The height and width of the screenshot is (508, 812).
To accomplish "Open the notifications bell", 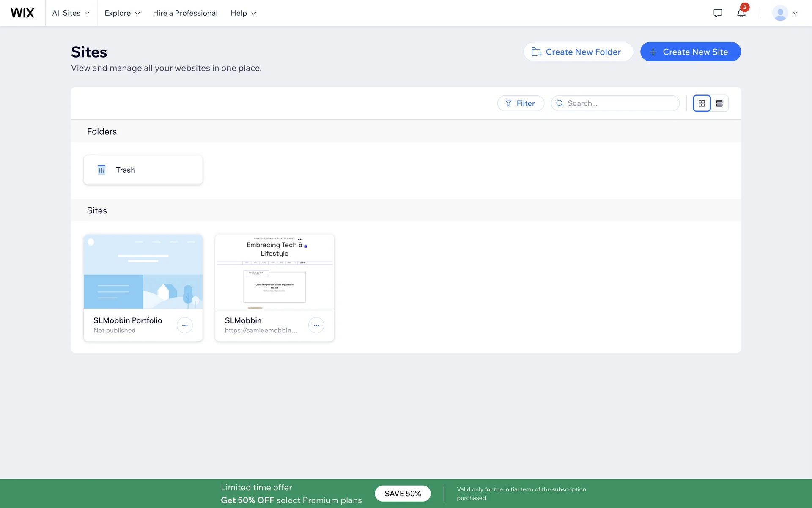I will (741, 13).
